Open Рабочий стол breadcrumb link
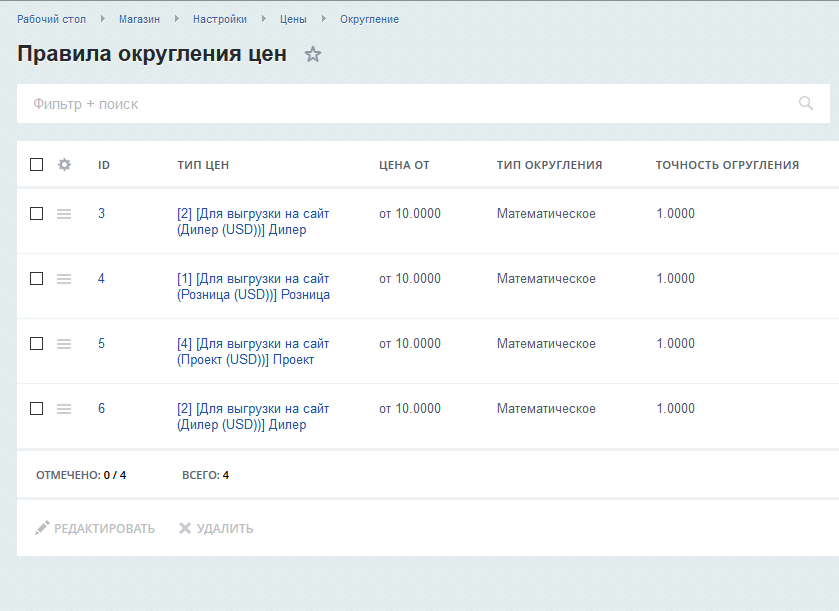The width and height of the screenshot is (839, 611). point(51,19)
